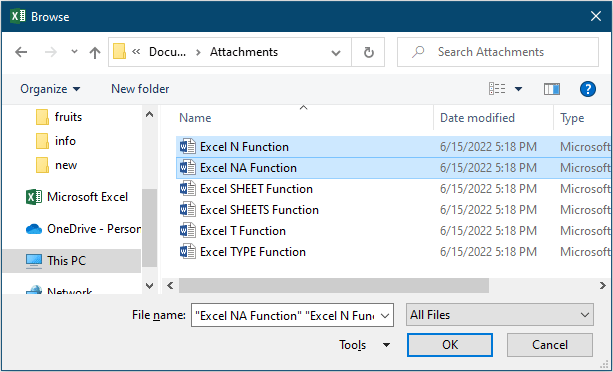The image size is (613, 372).
Task: Select Excel SHEETS Function file
Action: pyautogui.click(x=393, y=210)
